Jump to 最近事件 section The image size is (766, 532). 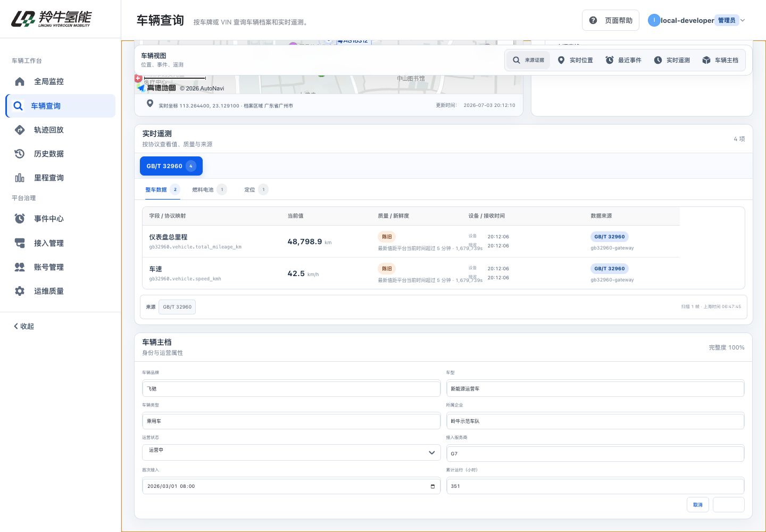pyautogui.click(x=623, y=60)
